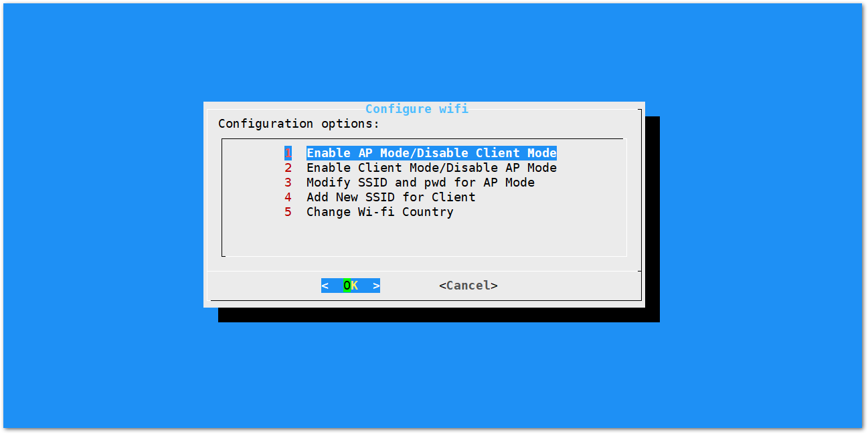
Task: Click the green highlighted O hotkey letter
Action: click(x=347, y=286)
